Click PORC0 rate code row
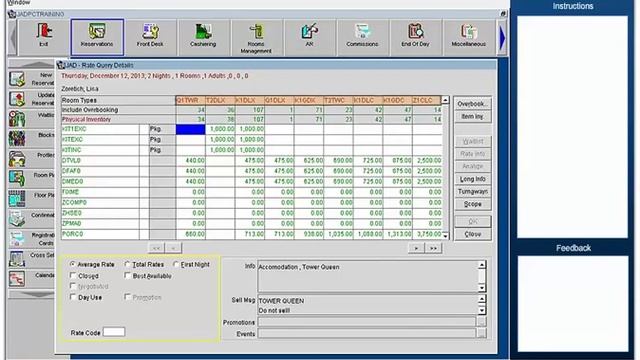Screen dimensions: 640x360 tap(100, 234)
